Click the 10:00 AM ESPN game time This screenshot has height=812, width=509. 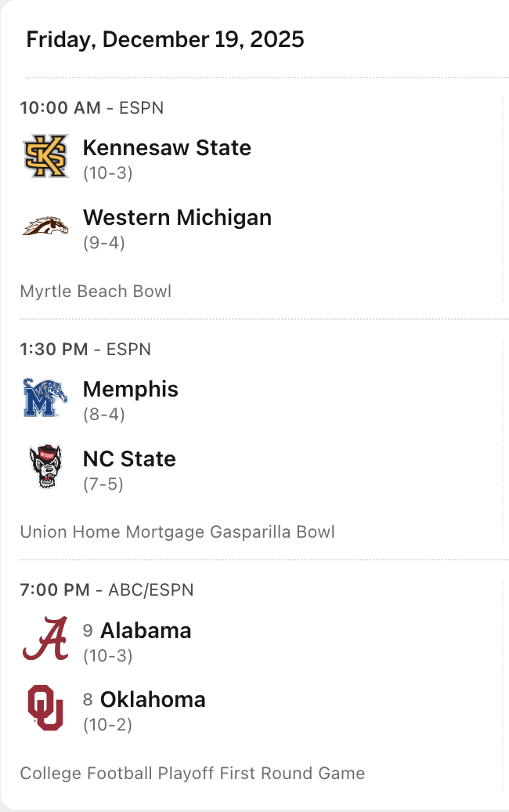tap(92, 108)
